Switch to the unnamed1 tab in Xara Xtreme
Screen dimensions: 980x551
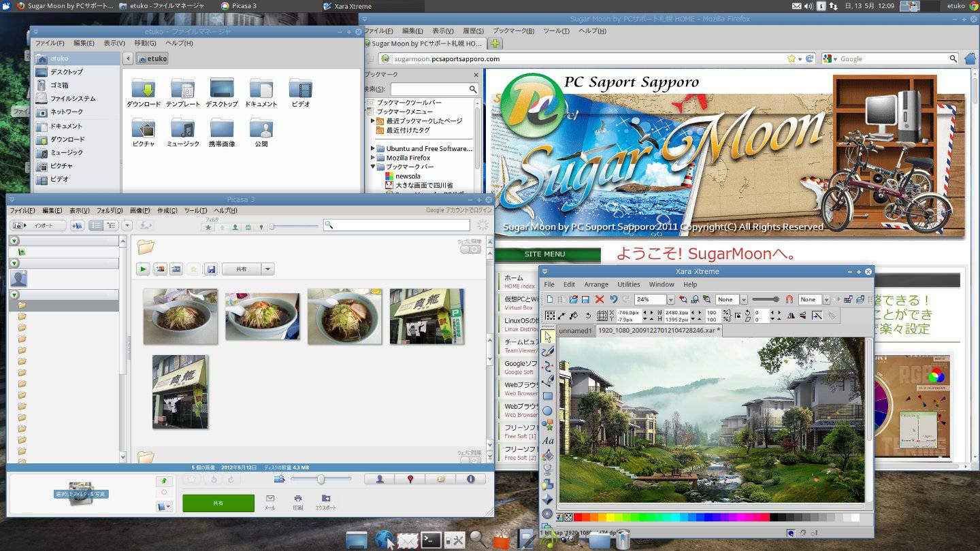[575, 331]
